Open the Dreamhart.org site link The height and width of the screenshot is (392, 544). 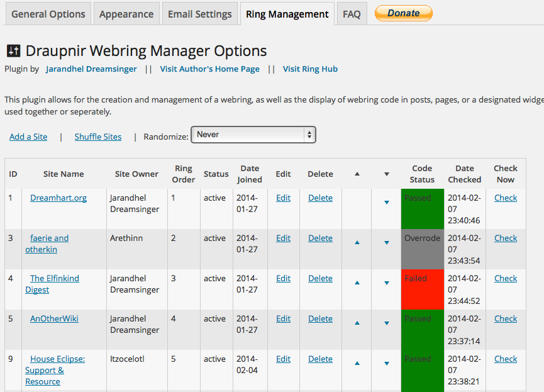coord(58,198)
